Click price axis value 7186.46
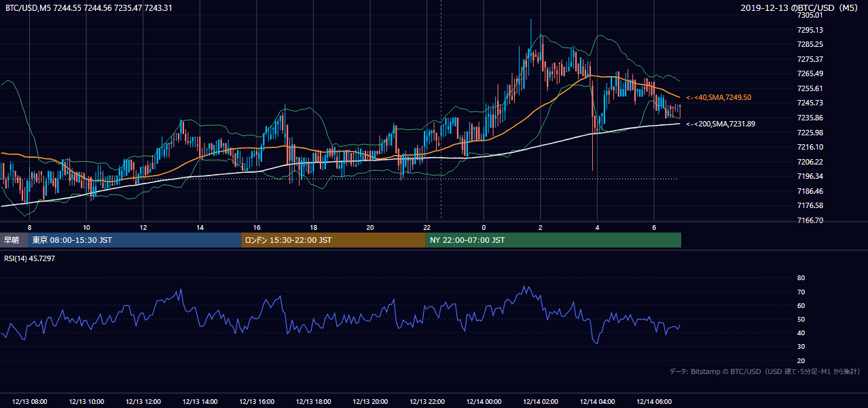 [810, 191]
